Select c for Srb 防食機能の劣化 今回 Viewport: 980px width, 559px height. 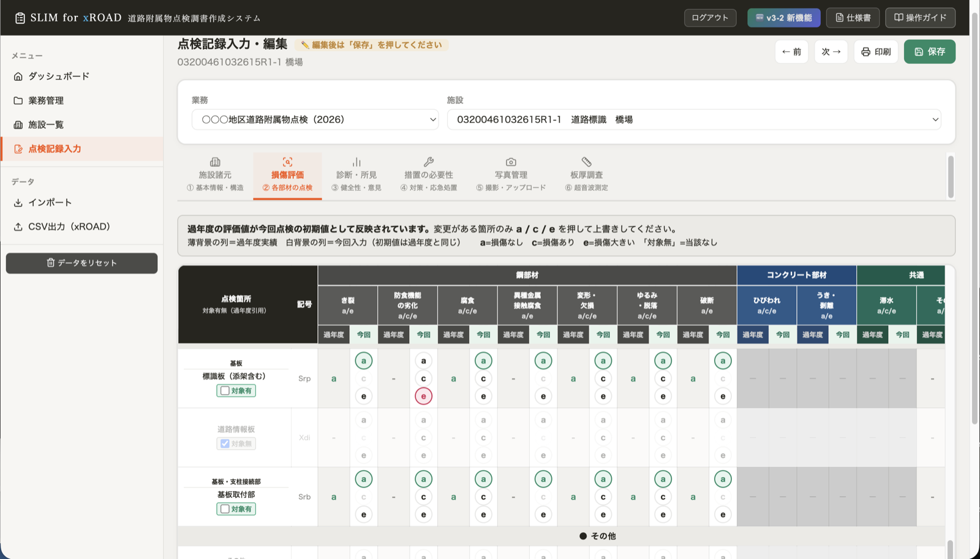pyautogui.click(x=423, y=497)
